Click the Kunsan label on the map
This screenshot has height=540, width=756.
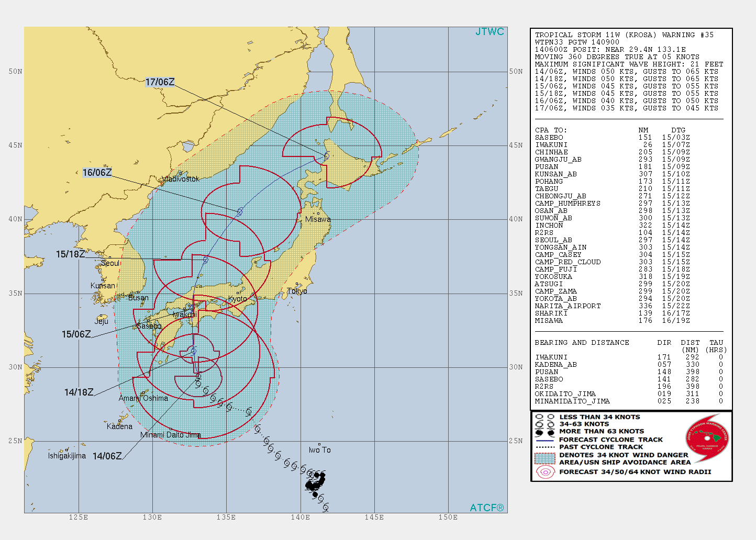coord(103,286)
